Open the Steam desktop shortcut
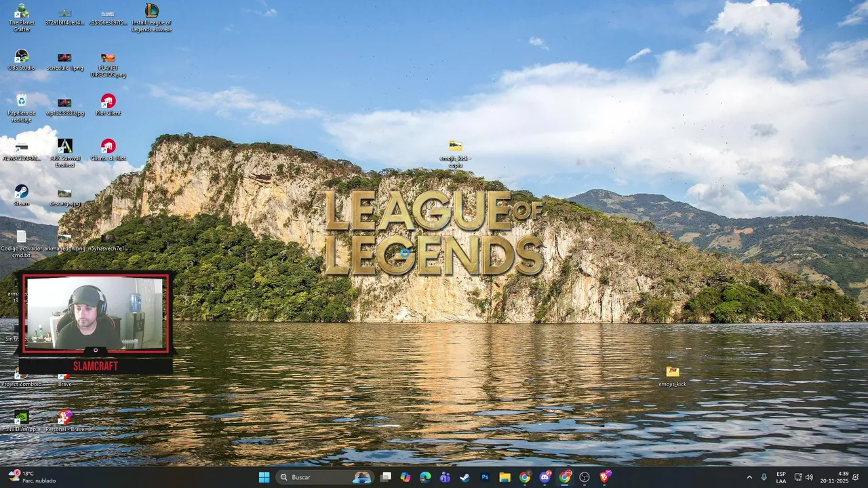Screen dimensions: 868x488 (x=22, y=195)
